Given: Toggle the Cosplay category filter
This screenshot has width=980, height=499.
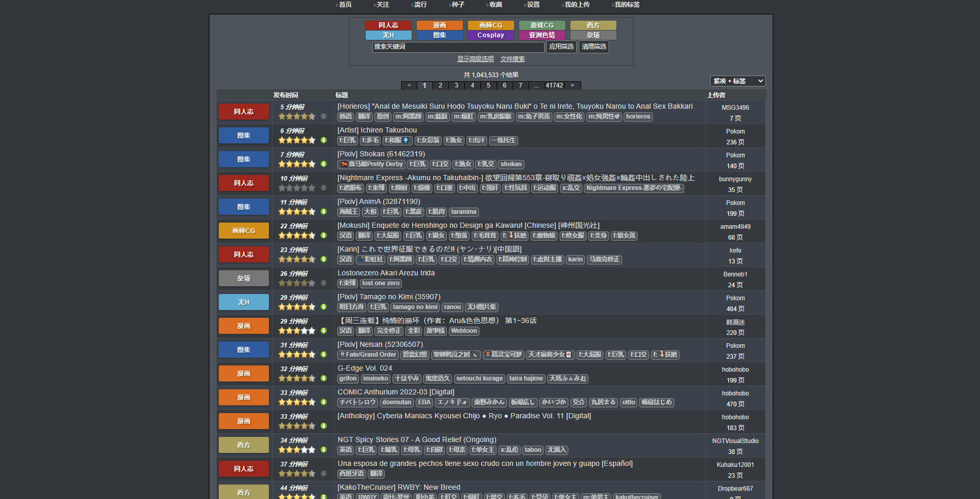Looking at the screenshot, I should 490,35.
